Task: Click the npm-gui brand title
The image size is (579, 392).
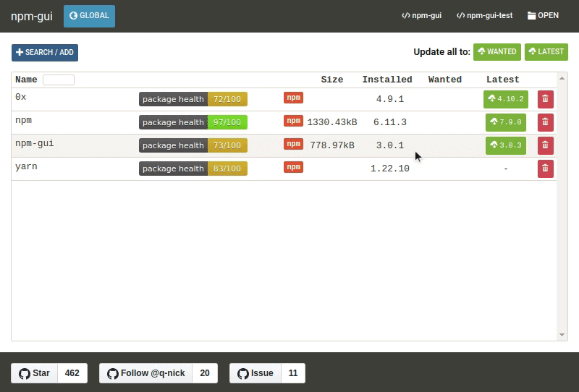Action: click(x=32, y=16)
